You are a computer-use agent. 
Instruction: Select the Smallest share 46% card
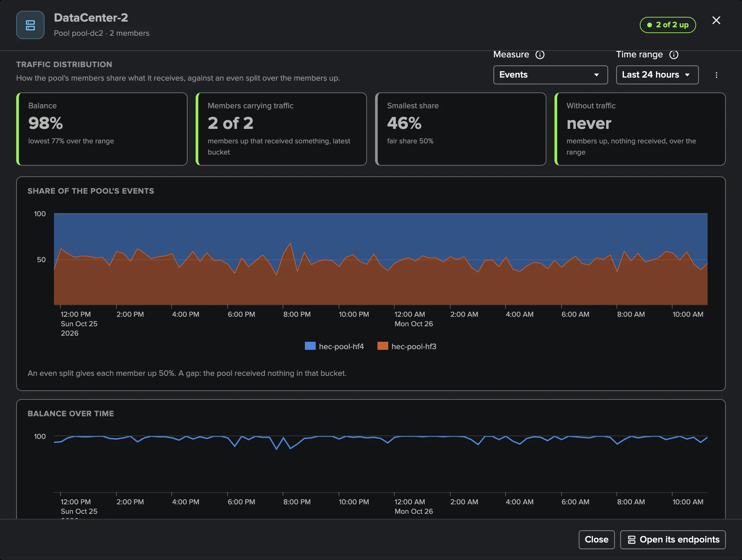point(461,129)
